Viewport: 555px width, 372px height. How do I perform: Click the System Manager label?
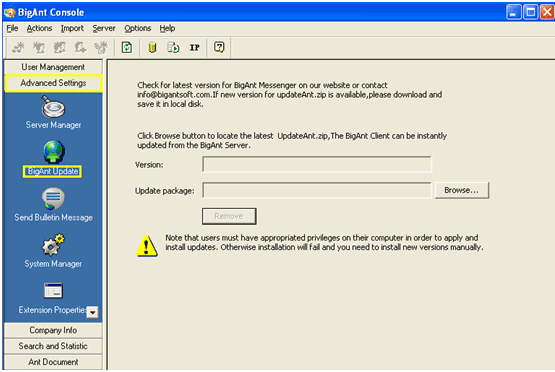point(53,264)
